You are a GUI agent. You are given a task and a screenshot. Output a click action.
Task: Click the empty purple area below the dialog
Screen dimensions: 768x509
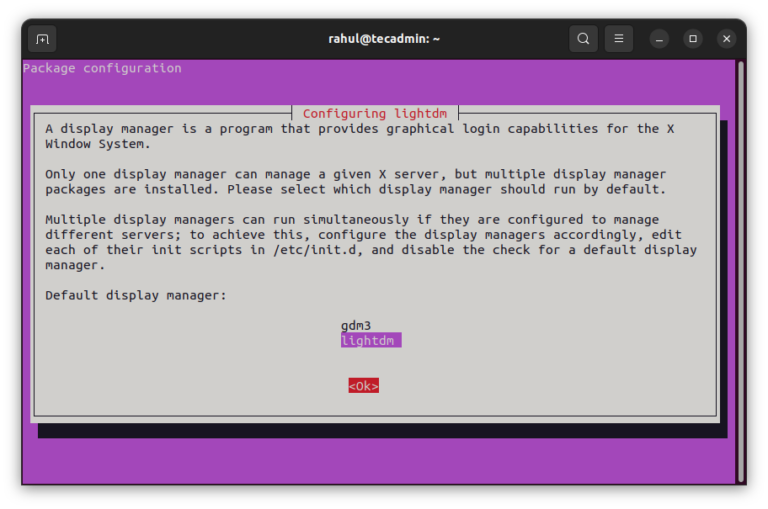pos(380,460)
